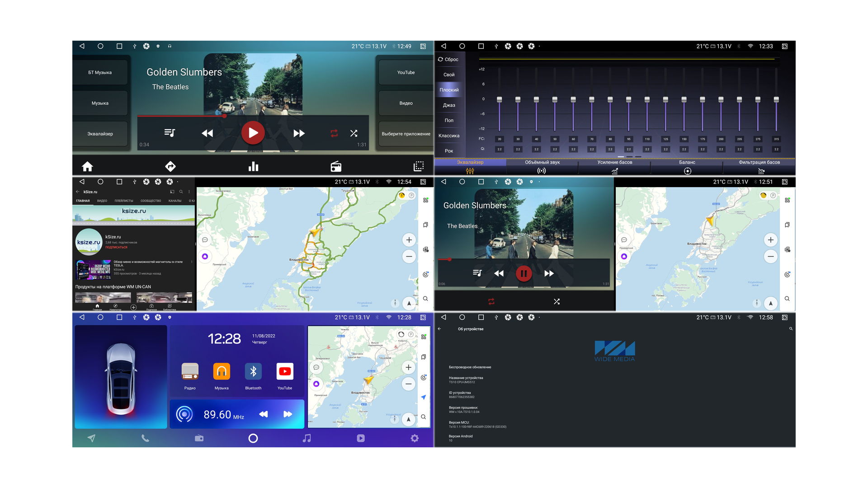868x488 pixels.
Task: Open the playlist queue icon in top-left player
Action: coord(170,133)
